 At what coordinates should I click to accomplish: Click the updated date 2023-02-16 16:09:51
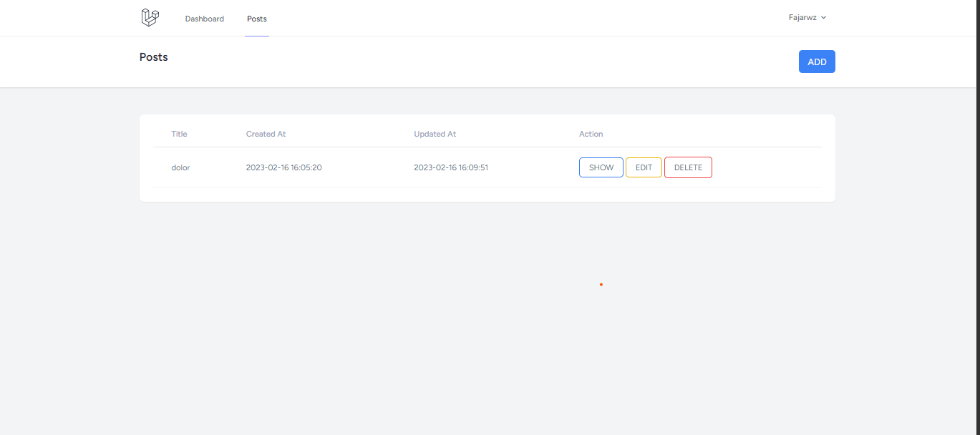451,167
